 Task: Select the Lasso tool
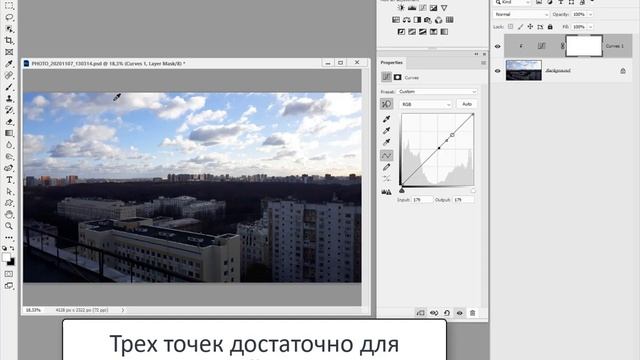9,17
